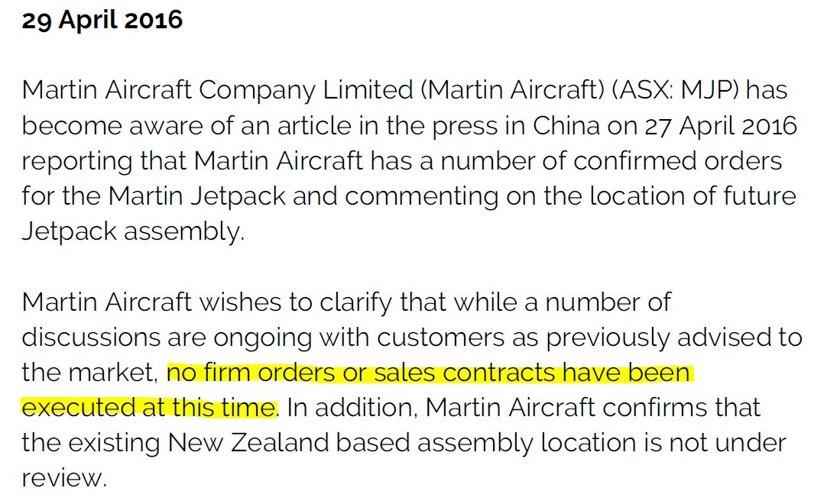Click the date heading 29 April 2016

tap(102, 21)
